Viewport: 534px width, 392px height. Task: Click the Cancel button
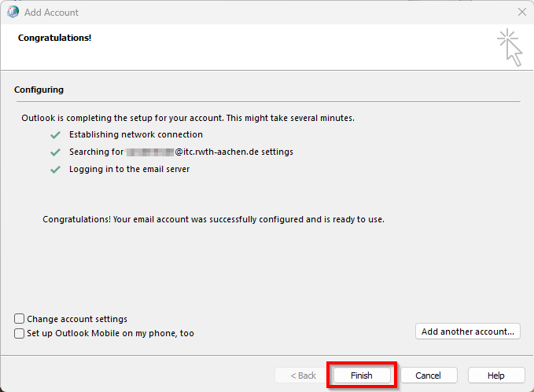[428, 376]
